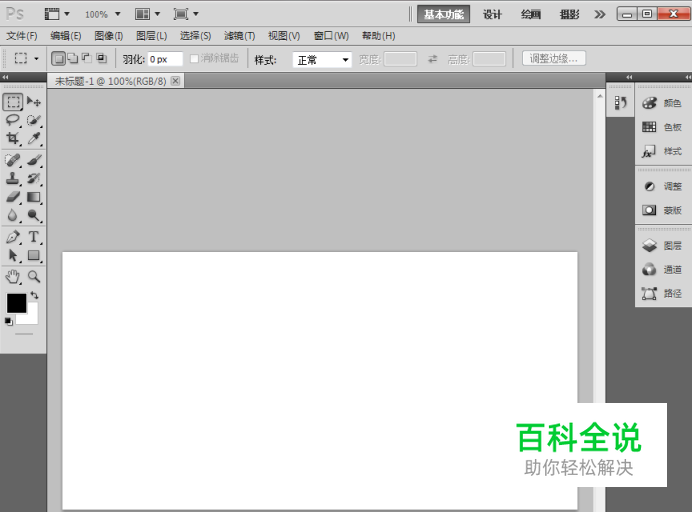Select the Lasso tool
Viewport: 692px width, 512px height.
[13, 120]
